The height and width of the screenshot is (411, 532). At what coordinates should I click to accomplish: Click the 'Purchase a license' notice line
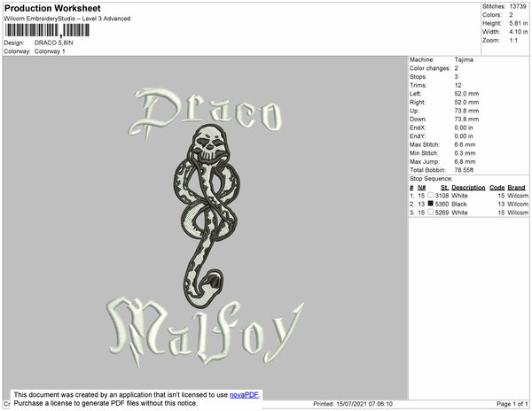(106, 403)
